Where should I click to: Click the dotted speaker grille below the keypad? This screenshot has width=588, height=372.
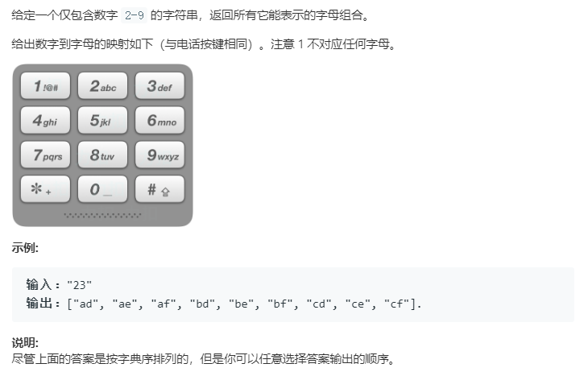(103, 215)
